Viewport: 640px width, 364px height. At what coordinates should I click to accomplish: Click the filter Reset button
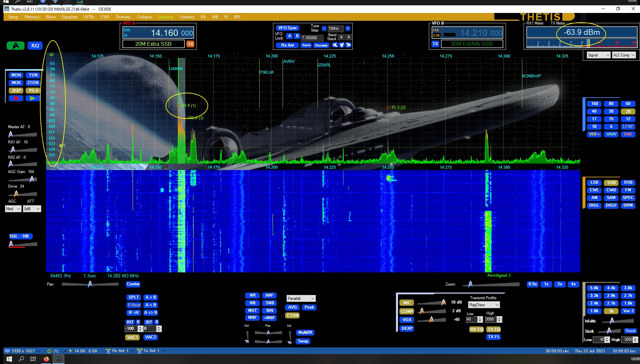coord(630,331)
